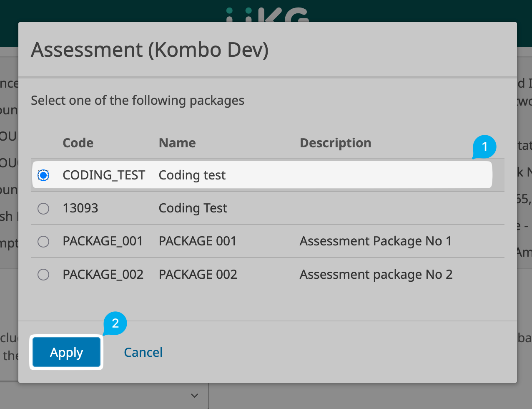The image size is (532, 409).
Task: Select the PACKAGE_001 radio option
Action: [43, 242]
